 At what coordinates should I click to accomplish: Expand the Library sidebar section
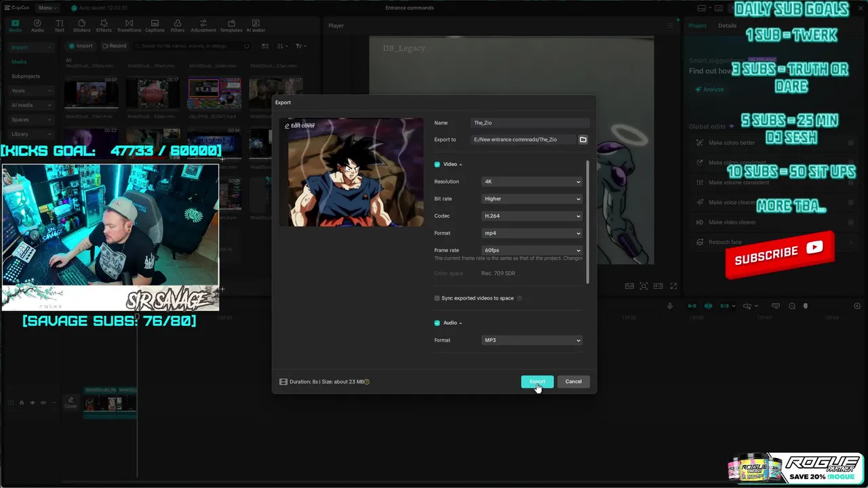[32, 134]
